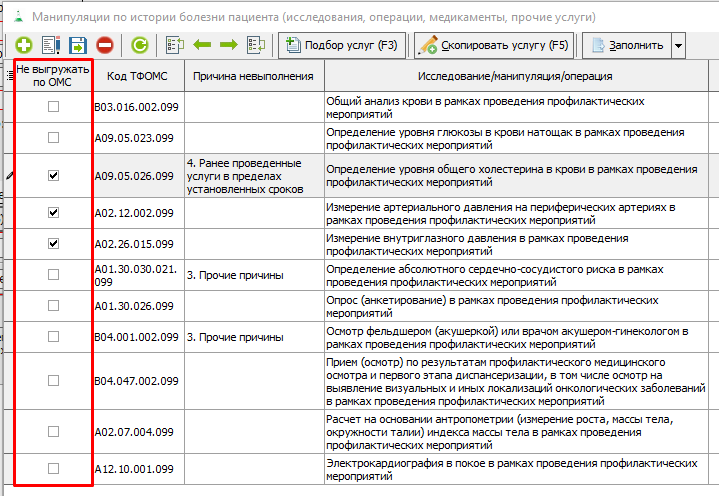Open the dropdown arrow next to Заполнить

point(679,45)
